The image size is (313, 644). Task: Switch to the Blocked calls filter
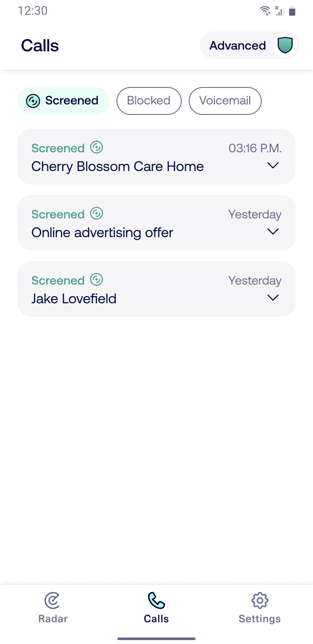tap(149, 101)
